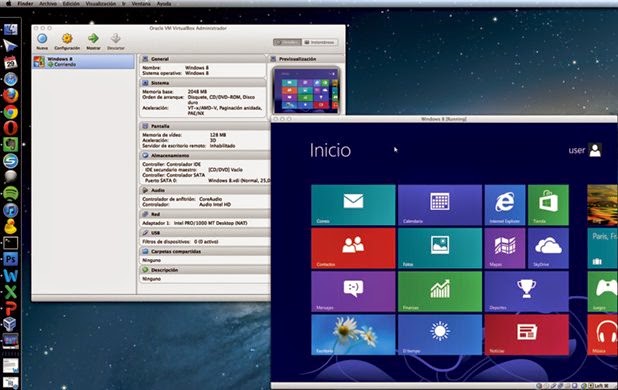618x390 pixels.
Task: Click the Nueva toolbar icon in VirtualBox
Action: click(x=42, y=39)
